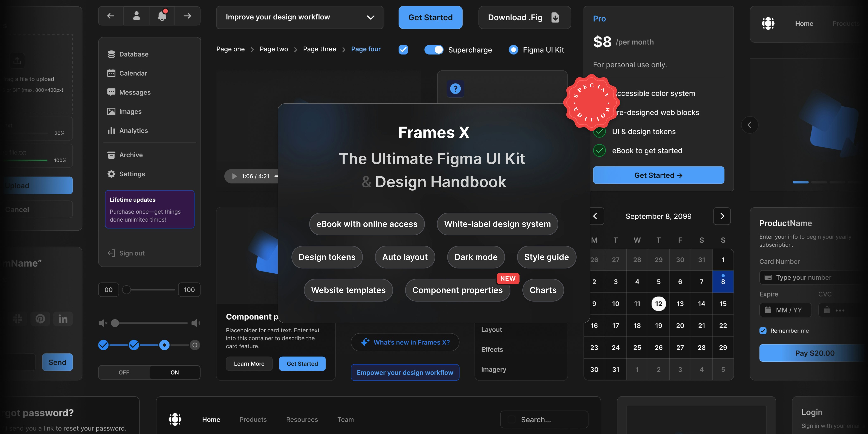Click the notification bell icon
Viewport: 868px width, 434px height.
(162, 16)
